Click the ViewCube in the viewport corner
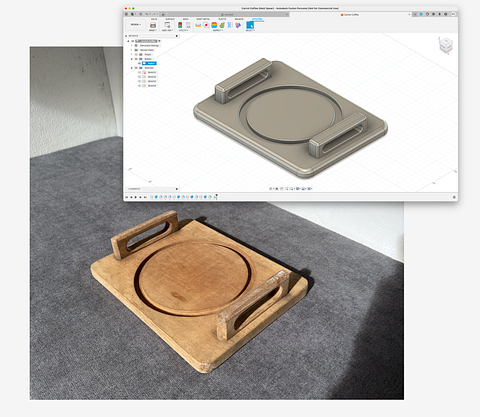The image size is (480, 417). (x=446, y=45)
